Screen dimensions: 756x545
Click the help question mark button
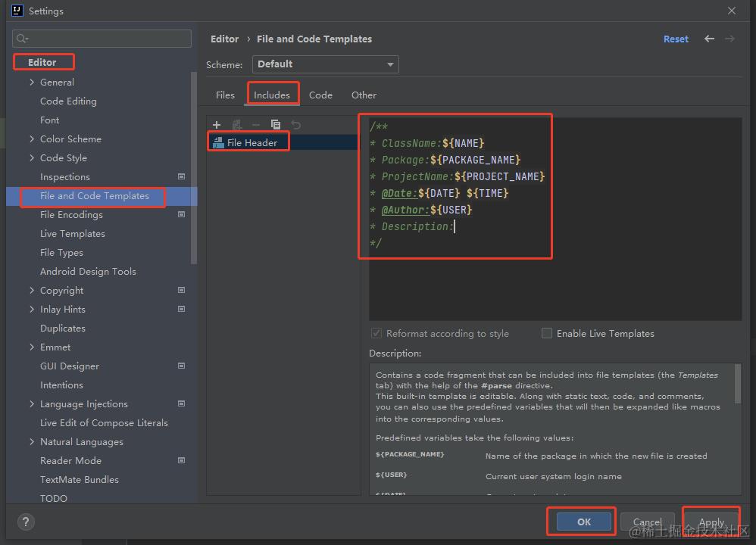[26, 522]
